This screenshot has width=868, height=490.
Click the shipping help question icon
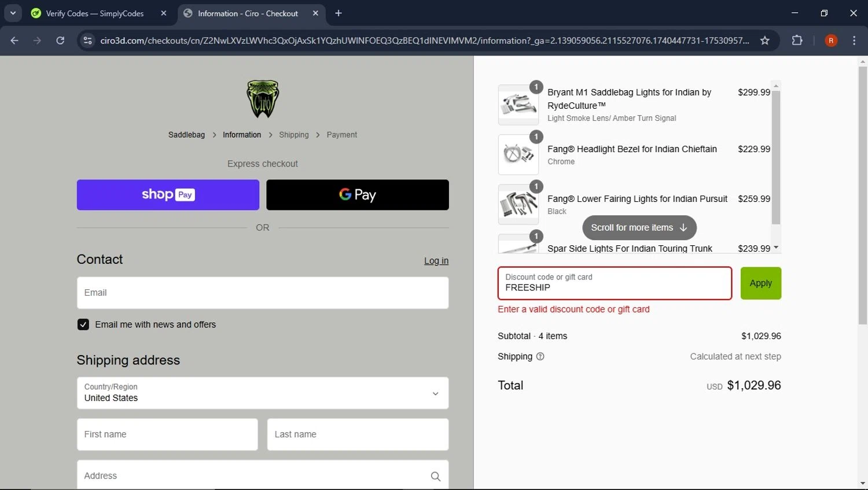tap(540, 356)
